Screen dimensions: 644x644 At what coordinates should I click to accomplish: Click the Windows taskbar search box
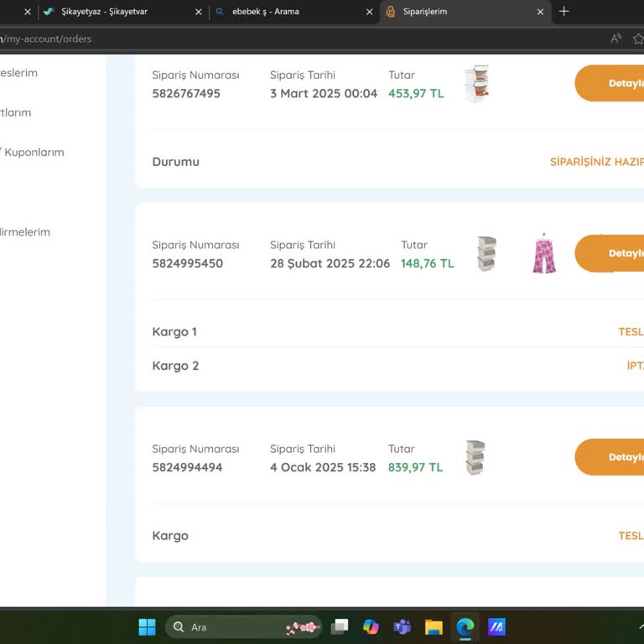tap(243, 626)
